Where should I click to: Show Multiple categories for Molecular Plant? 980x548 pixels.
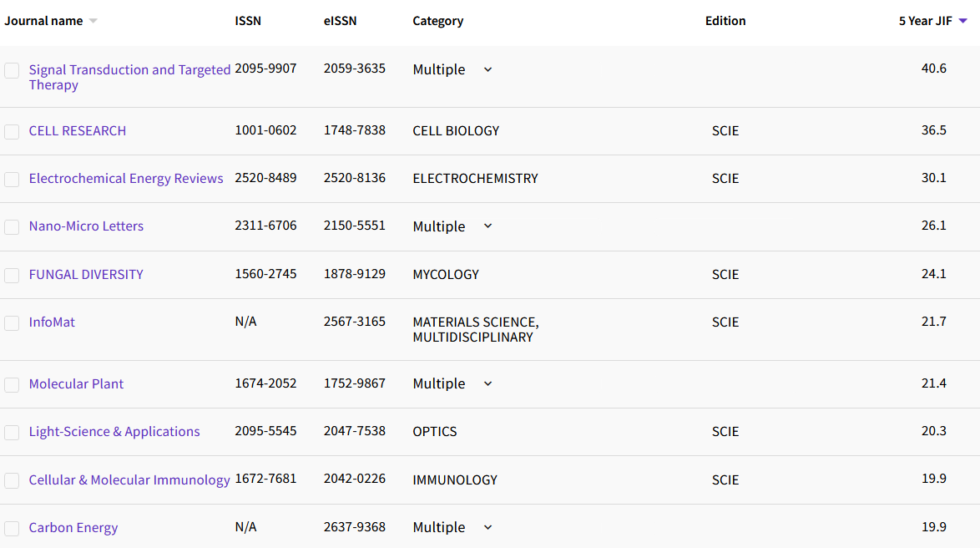click(x=487, y=383)
